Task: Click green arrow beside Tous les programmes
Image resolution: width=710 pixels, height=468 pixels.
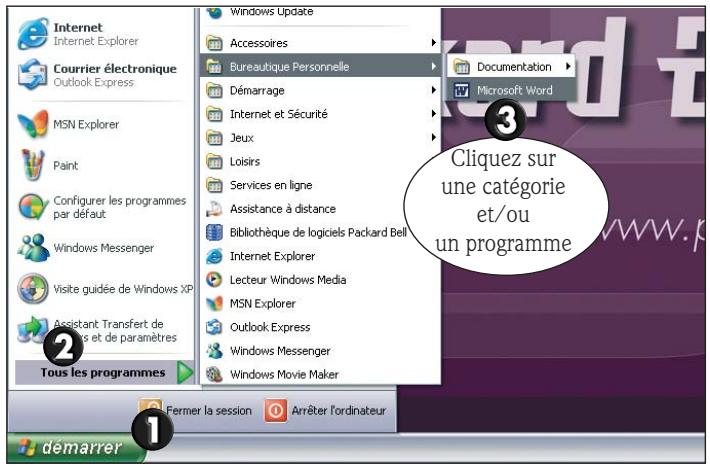Action: (x=185, y=372)
